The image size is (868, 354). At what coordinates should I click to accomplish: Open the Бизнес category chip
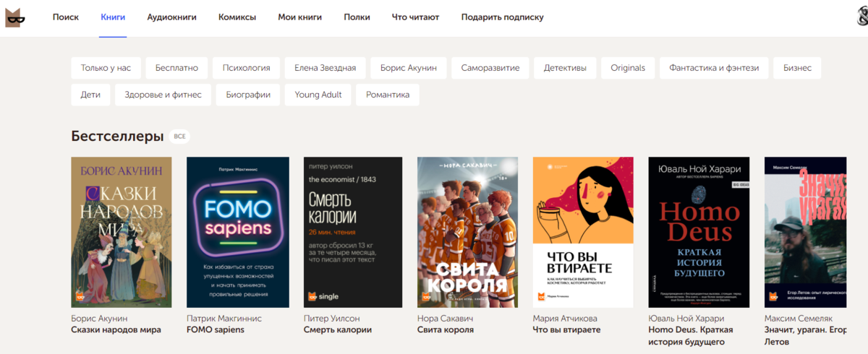pyautogui.click(x=797, y=68)
